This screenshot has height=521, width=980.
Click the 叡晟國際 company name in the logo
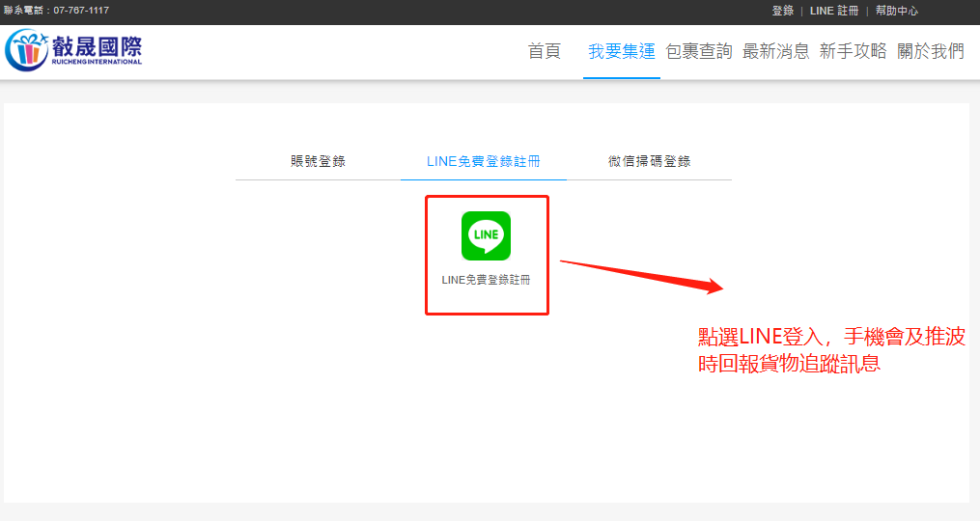pyautogui.click(x=97, y=46)
